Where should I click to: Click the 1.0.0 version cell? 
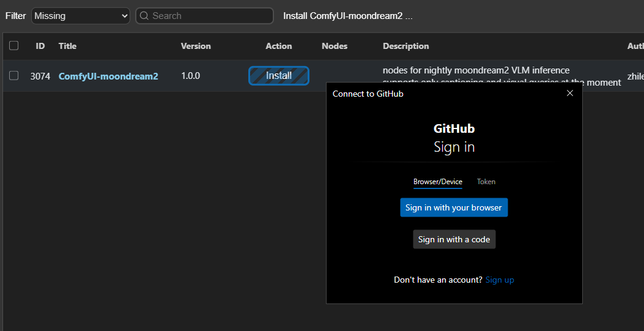[191, 76]
